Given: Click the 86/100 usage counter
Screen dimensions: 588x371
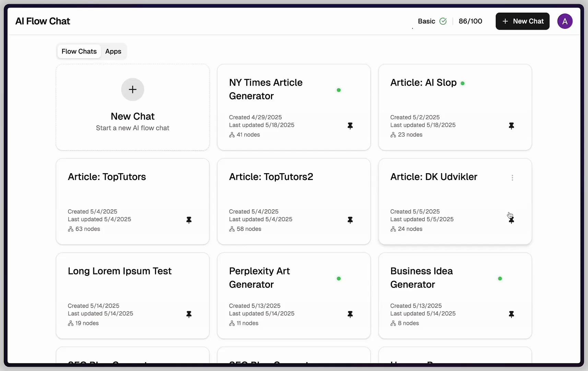Looking at the screenshot, I should [x=470, y=21].
